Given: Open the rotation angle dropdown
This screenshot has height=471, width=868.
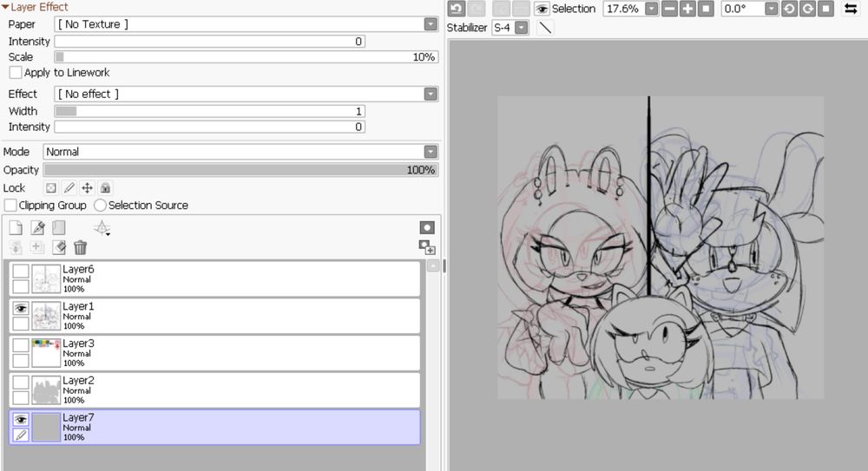Looking at the screenshot, I should click(771, 9).
